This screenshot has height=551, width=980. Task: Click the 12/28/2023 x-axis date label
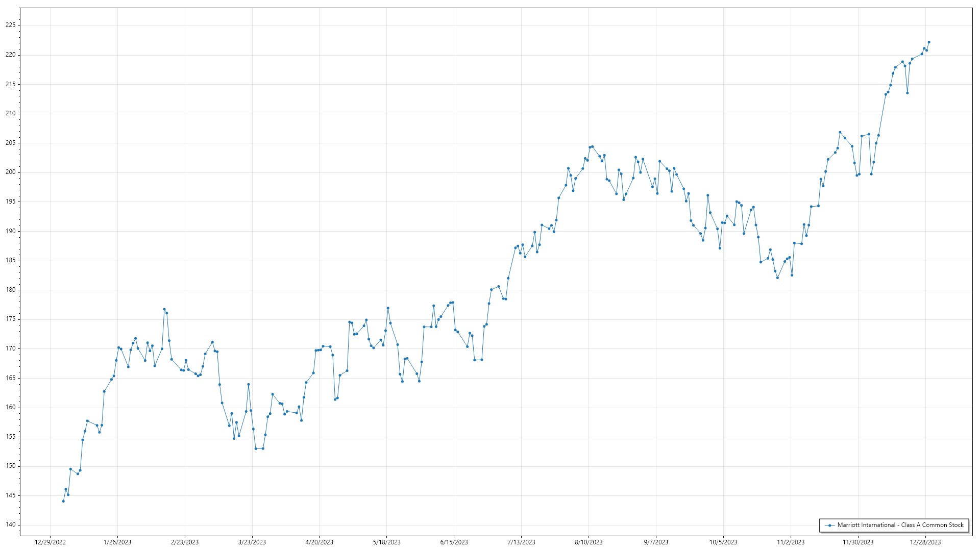[x=925, y=542]
